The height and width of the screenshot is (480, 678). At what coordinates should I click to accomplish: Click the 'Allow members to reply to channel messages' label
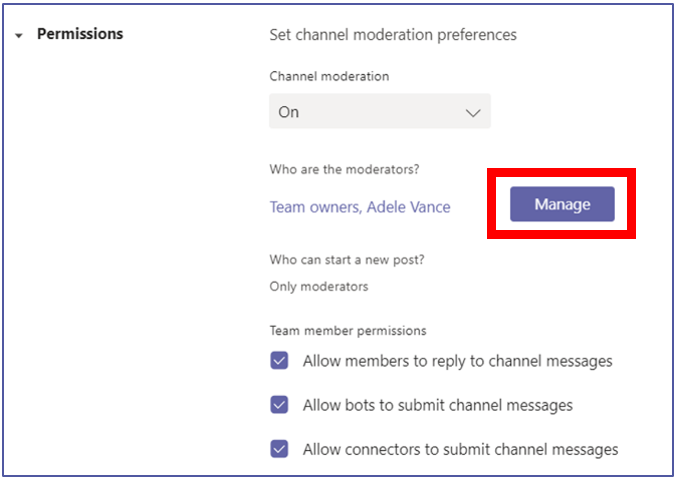click(x=457, y=361)
